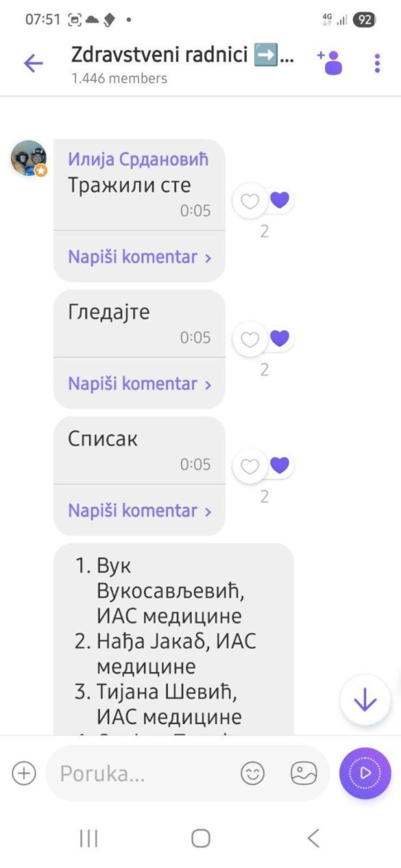401x868 pixels.
Task: Expand comments under "Списак" via Napiši komentar
Action: [139, 511]
